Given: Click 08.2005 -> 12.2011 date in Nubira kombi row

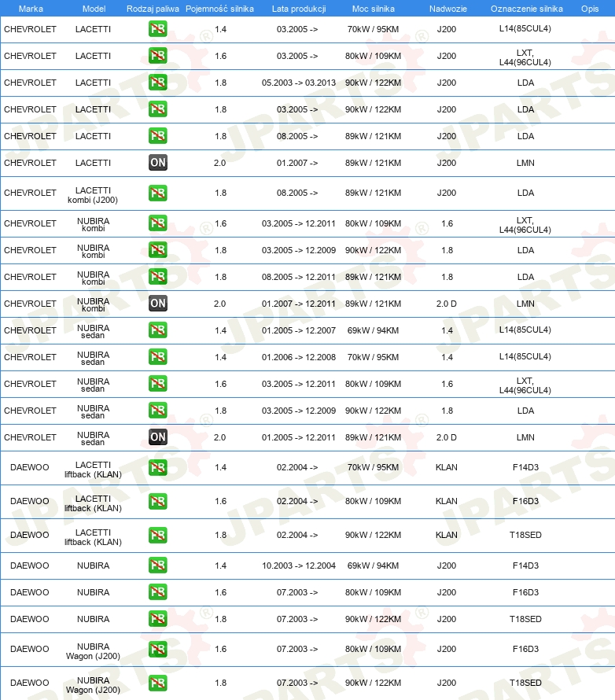Looking at the screenshot, I should (x=299, y=277).
